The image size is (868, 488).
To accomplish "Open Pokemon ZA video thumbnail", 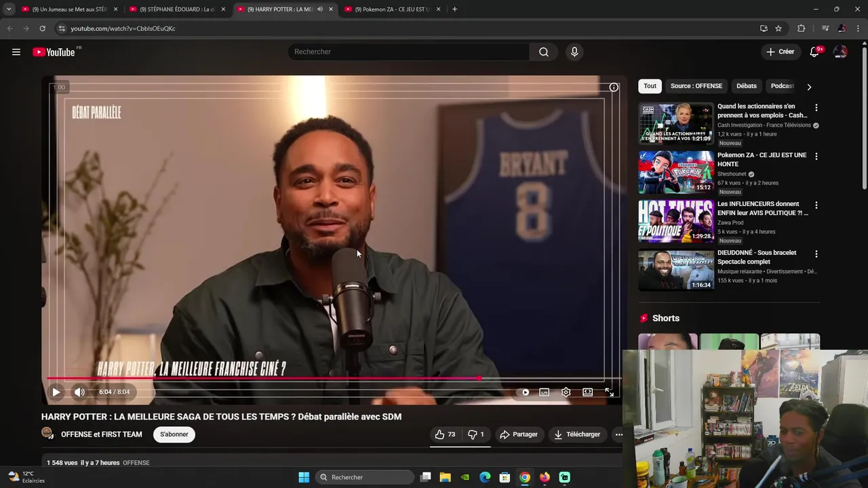I will coord(676,172).
